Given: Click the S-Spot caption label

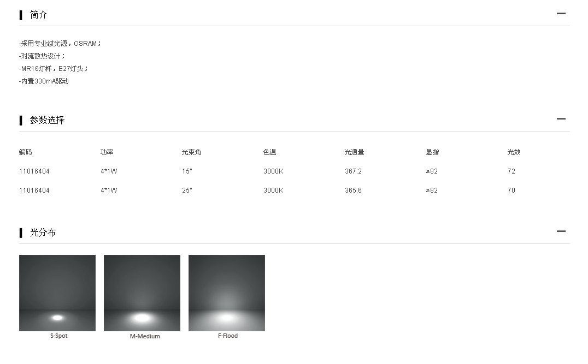Looking at the screenshot, I should click(58, 336).
